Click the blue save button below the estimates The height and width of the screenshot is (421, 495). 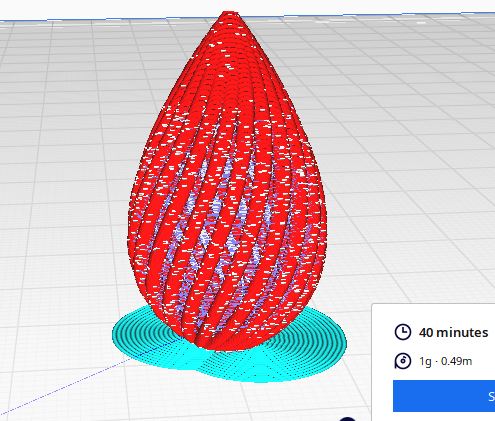pyautogui.click(x=444, y=396)
